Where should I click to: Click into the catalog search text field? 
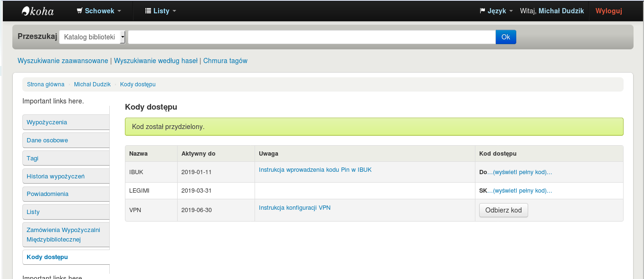[x=312, y=37]
